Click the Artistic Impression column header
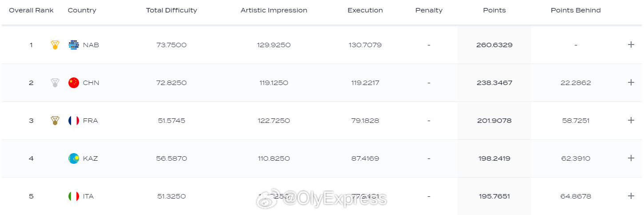 [274, 10]
